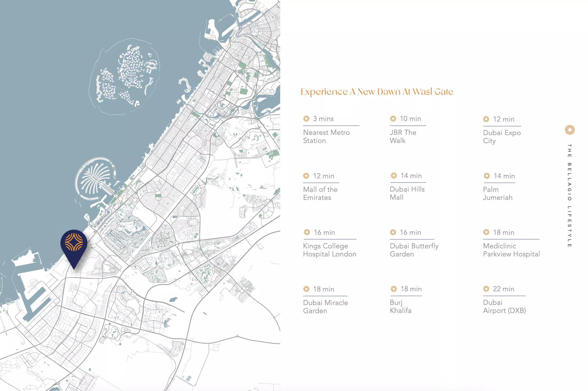Click the orange icon beside 3 mins
The image size is (588, 391).
306,119
